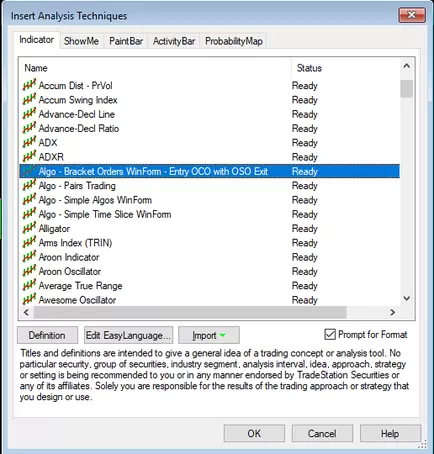
Task: Click the Algo - Pairs Trading icon
Action: pos(29,185)
